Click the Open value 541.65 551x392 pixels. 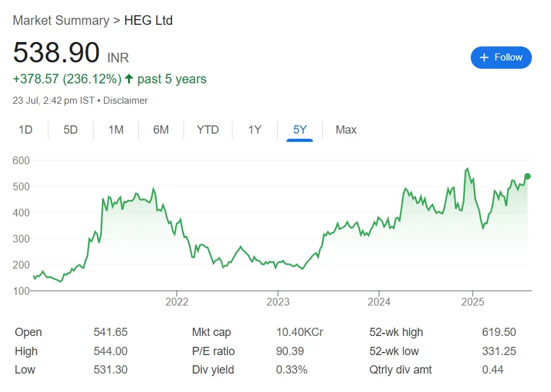point(110,332)
